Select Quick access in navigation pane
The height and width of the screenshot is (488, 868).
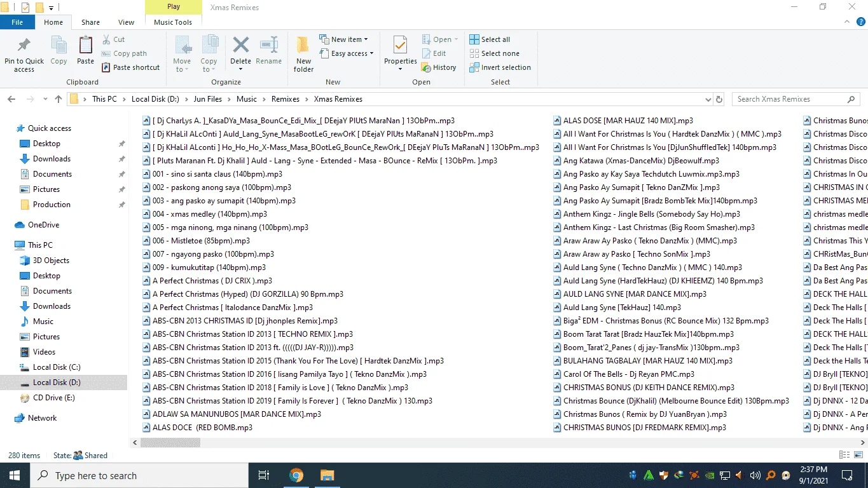click(50, 128)
